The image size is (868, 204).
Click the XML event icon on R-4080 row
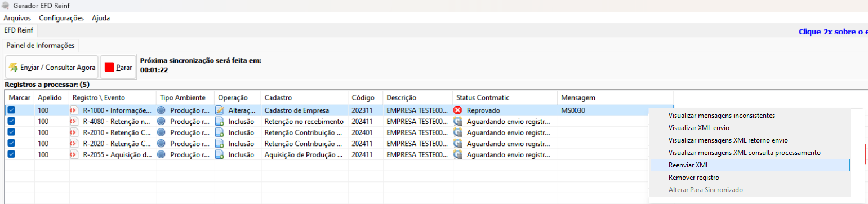pyautogui.click(x=74, y=121)
